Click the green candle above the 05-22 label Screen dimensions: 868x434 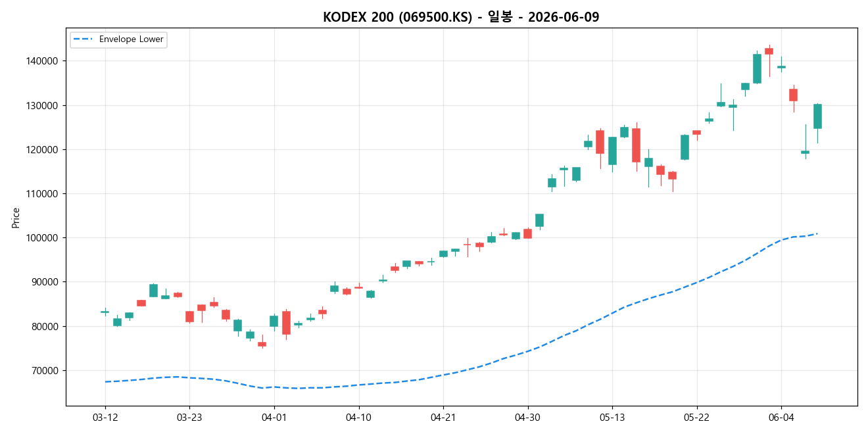pyautogui.click(x=685, y=147)
